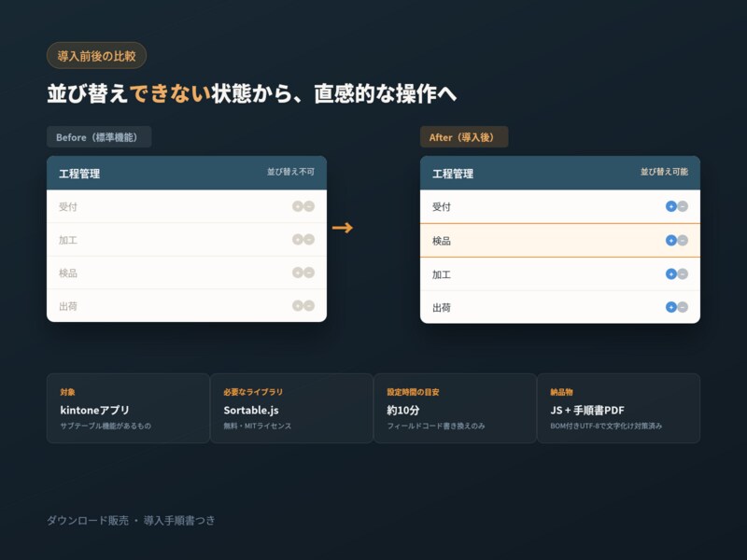Add a row with the highlighted 検品 row's blue plus icon
747x560 pixels.
click(671, 241)
